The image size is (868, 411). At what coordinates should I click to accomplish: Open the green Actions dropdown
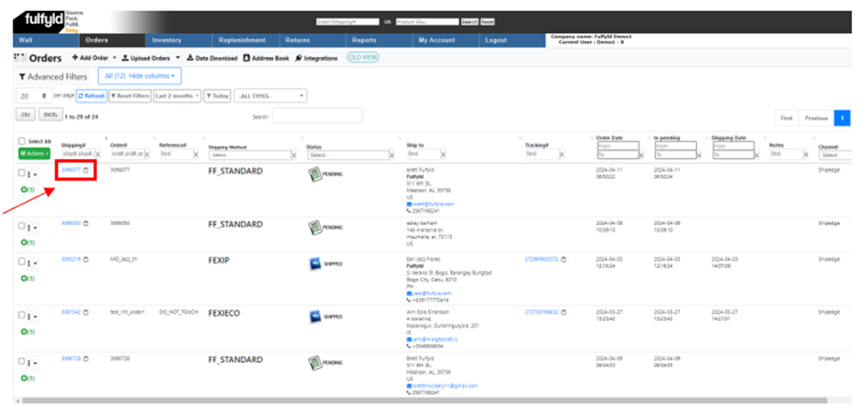(x=34, y=153)
